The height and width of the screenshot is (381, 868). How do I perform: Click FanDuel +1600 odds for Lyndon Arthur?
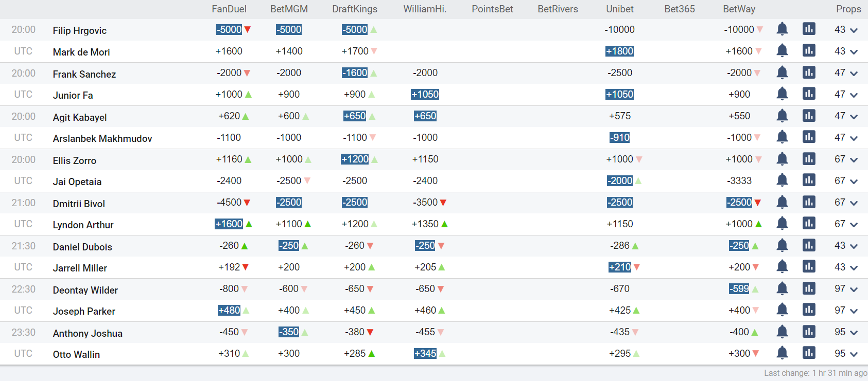pyautogui.click(x=229, y=224)
